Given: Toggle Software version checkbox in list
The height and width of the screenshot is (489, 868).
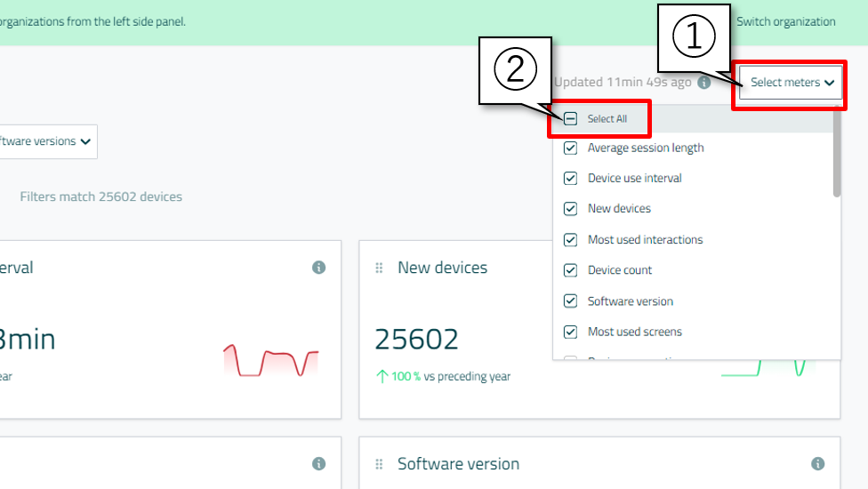Looking at the screenshot, I should [x=571, y=301].
